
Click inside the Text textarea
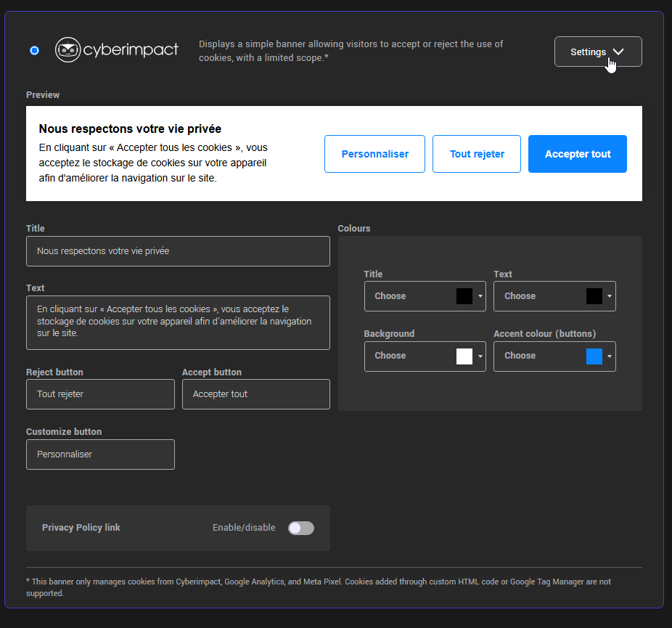[178, 322]
